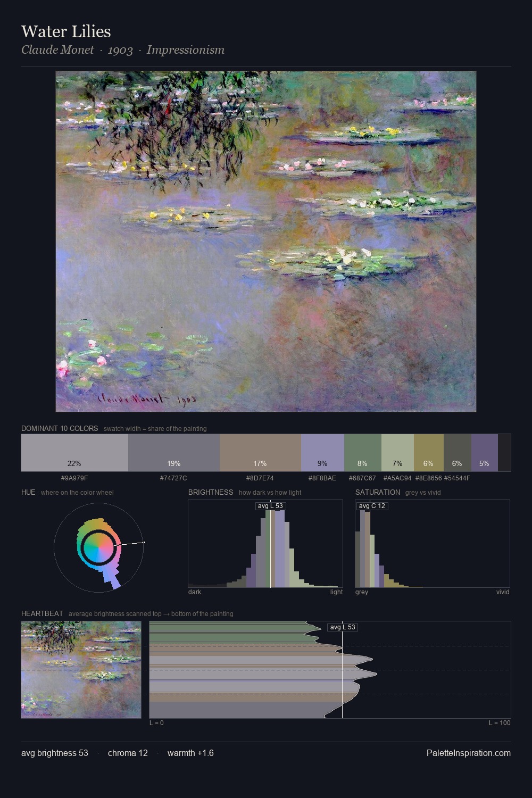This screenshot has width=532, height=798.
Task: Click the avg brightness 53 footer stat
Action: point(55,753)
